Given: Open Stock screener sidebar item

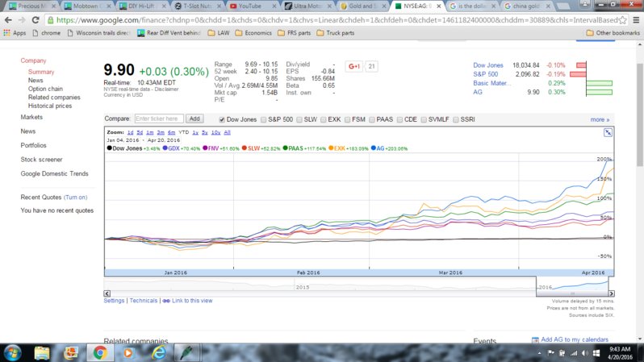Looking at the screenshot, I should (x=41, y=160).
